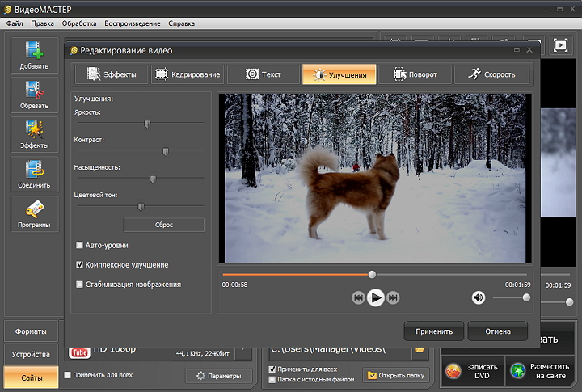Click the Добавить add-video icon in sidebar
This screenshot has height=392, width=582.
point(34,55)
